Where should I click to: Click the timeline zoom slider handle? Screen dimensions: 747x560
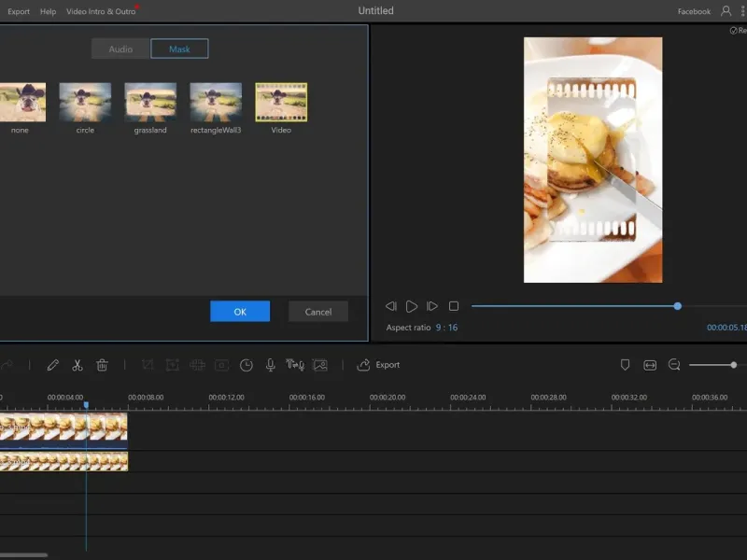[734, 365]
